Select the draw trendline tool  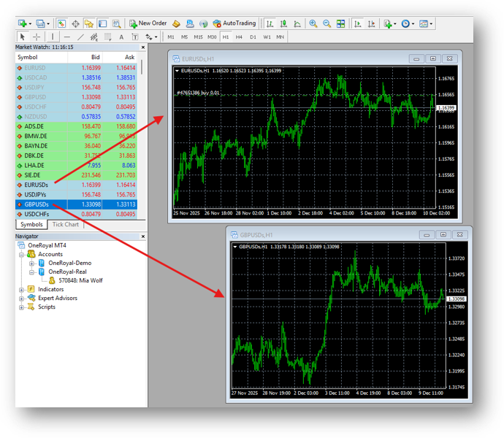point(80,36)
